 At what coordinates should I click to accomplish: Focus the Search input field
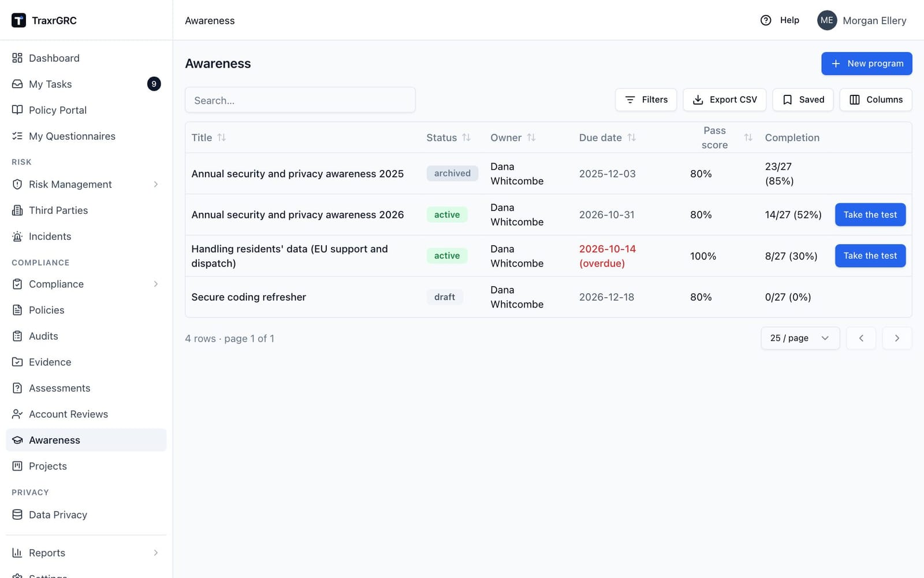[x=300, y=100]
